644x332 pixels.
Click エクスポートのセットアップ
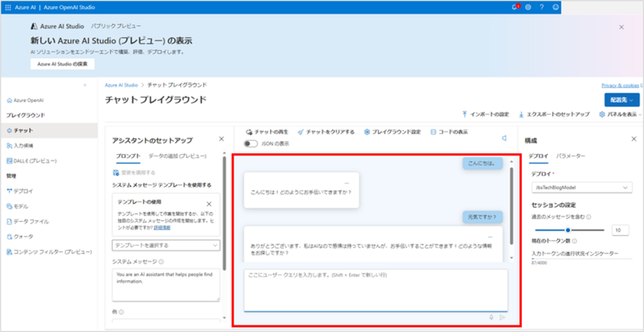[554, 114]
